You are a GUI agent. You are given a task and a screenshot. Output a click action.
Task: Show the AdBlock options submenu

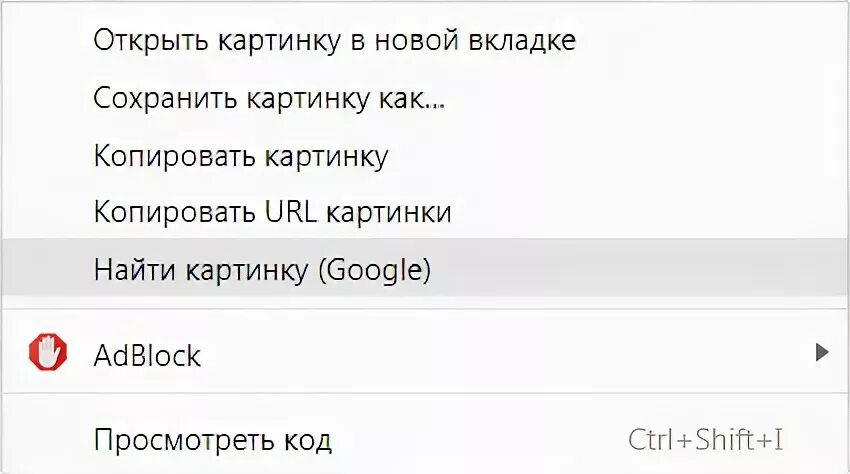(x=821, y=351)
